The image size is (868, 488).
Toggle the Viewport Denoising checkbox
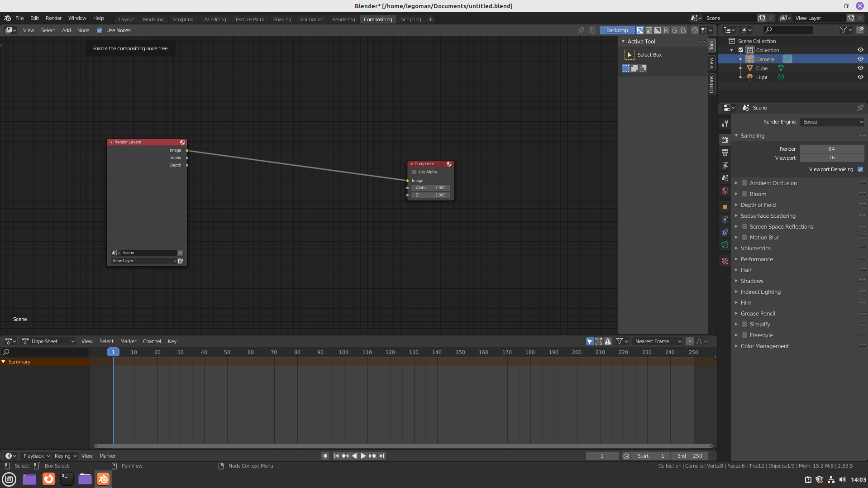click(860, 169)
